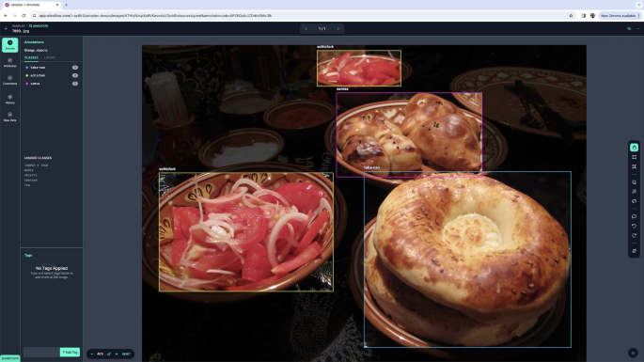The height and width of the screenshot is (362, 644).
Task: Select the smart polygon tool
Action: pyautogui.click(x=635, y=182)
